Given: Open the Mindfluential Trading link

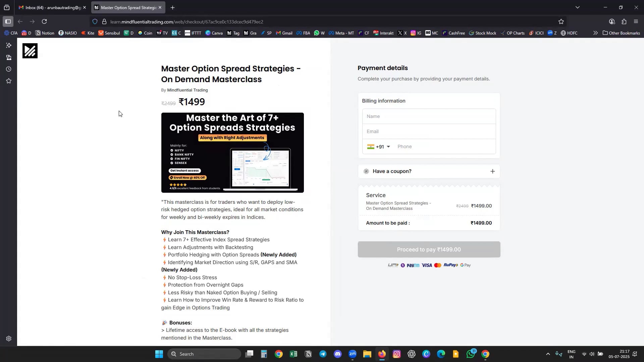Looking at the screenshot, I should coord(187,90).
